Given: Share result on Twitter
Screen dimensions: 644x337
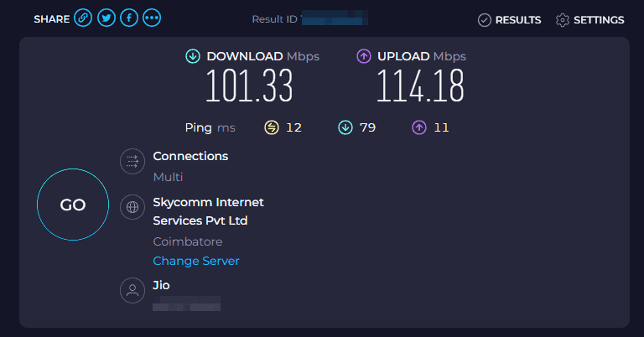Looking at the screenshot, I should coord(106,18).
